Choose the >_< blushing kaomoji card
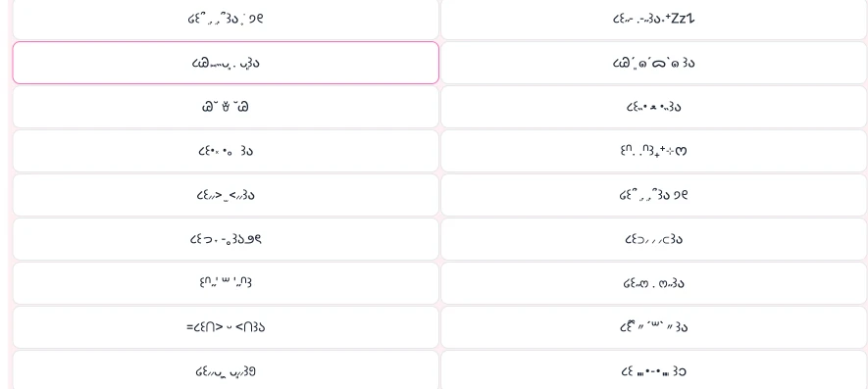This screenshot has width=868, height=389. (x=226, y=195)
